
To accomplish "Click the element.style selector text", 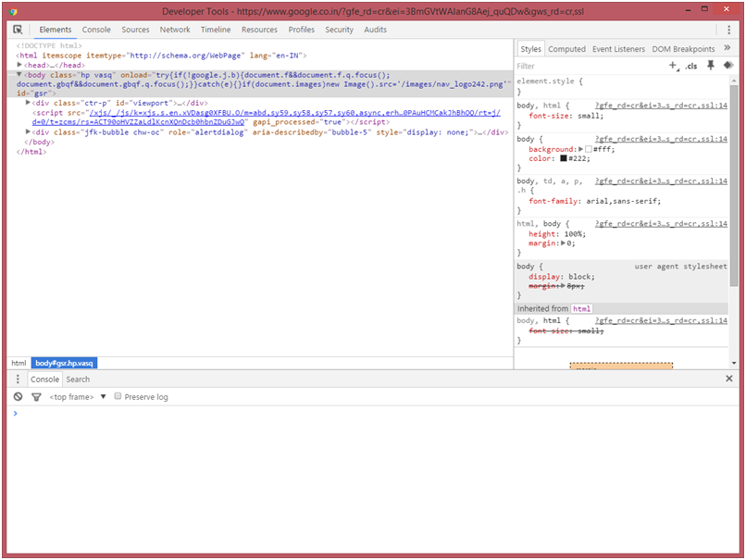I will (x=546, y=81).
